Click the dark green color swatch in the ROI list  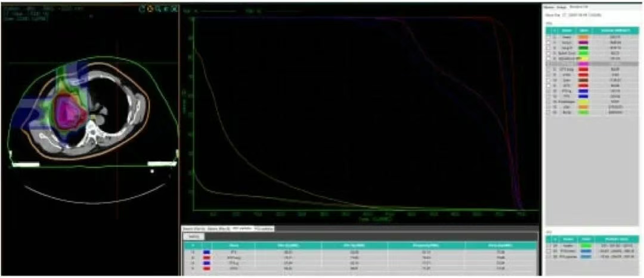[583, 48]
